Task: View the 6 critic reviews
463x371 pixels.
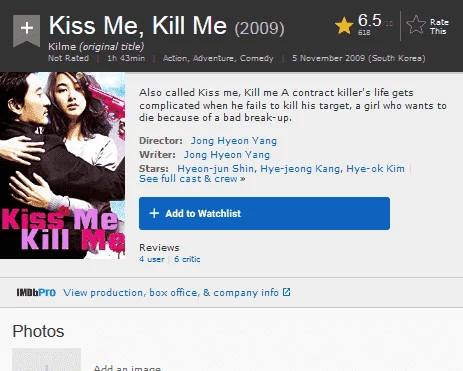Action: click(x=187, y=259)
